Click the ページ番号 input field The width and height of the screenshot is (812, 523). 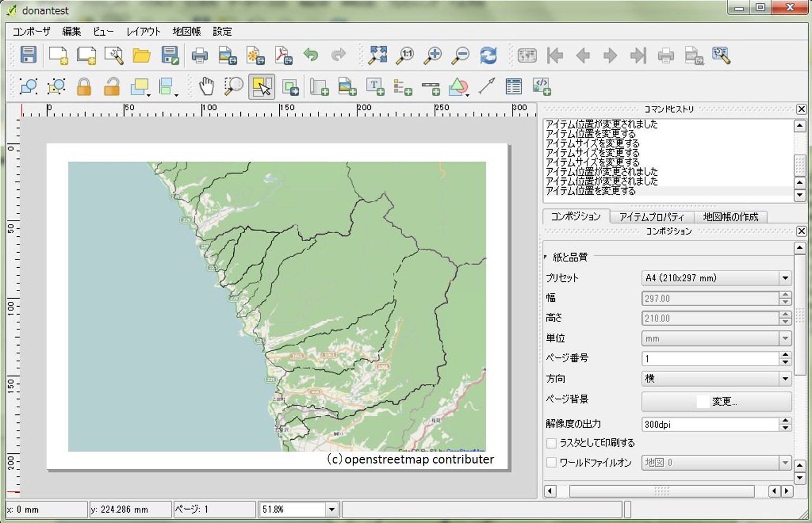point(711,358)
